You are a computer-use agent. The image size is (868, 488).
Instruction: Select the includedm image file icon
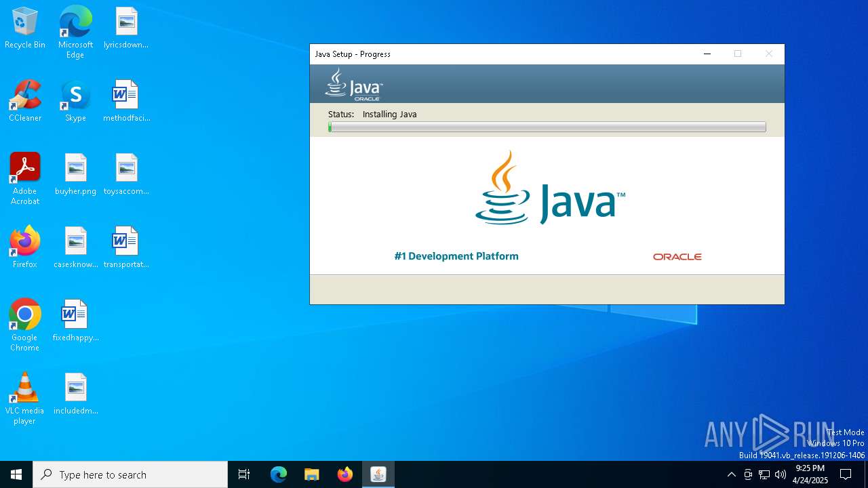click(x=75, y=394)
